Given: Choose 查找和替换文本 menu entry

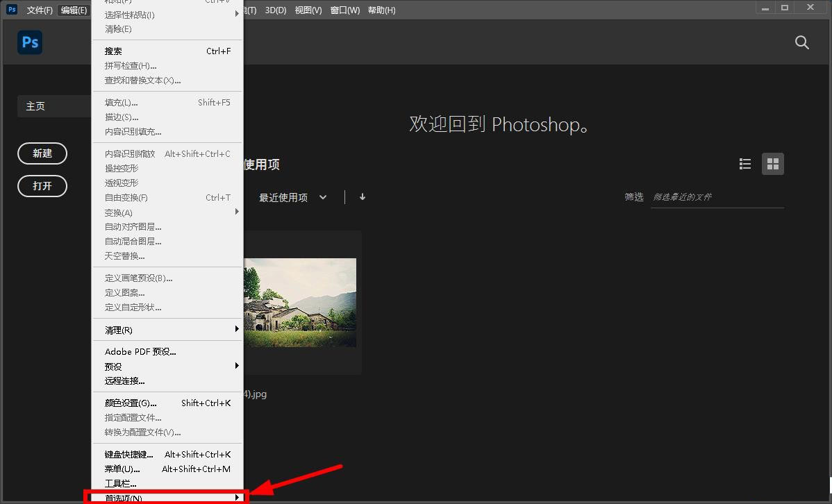Looking at the screenshot, I should [x=167, y=80].
